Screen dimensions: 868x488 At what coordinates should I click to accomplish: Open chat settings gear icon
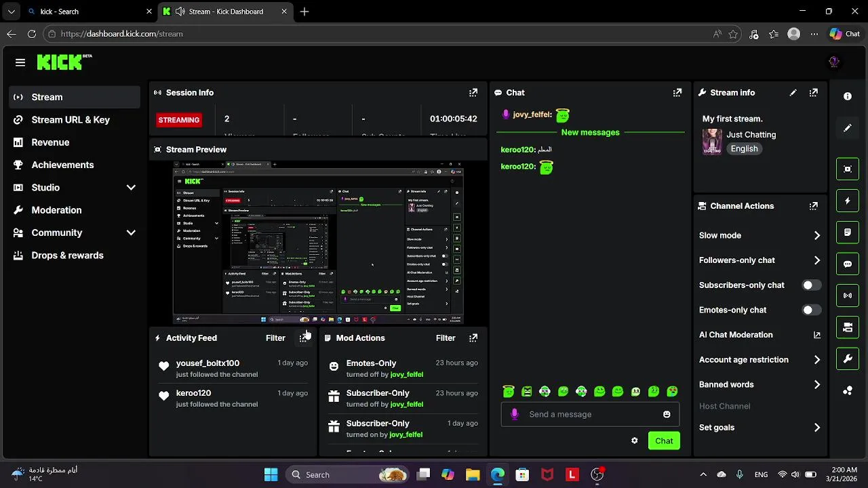[635, 441]
